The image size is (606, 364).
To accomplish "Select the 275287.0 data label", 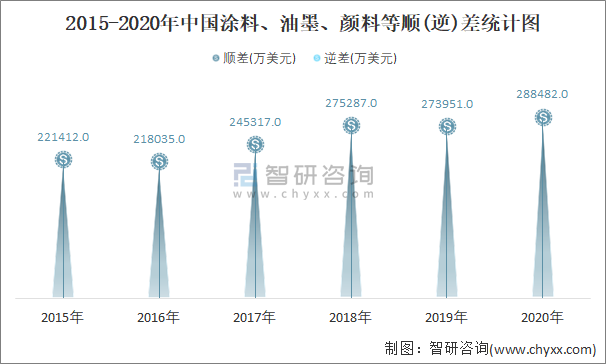I will 351,103.
